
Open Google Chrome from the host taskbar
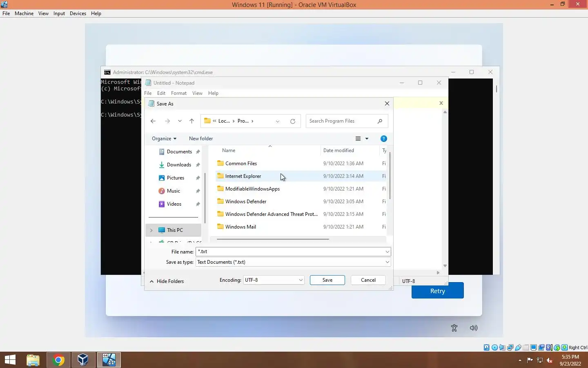click(58, 360)
